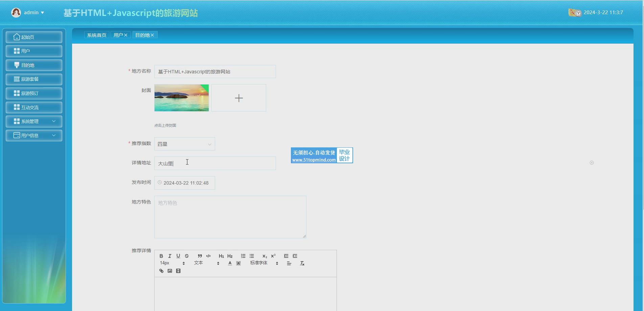Close the 用户 tab

click(126, 35)
